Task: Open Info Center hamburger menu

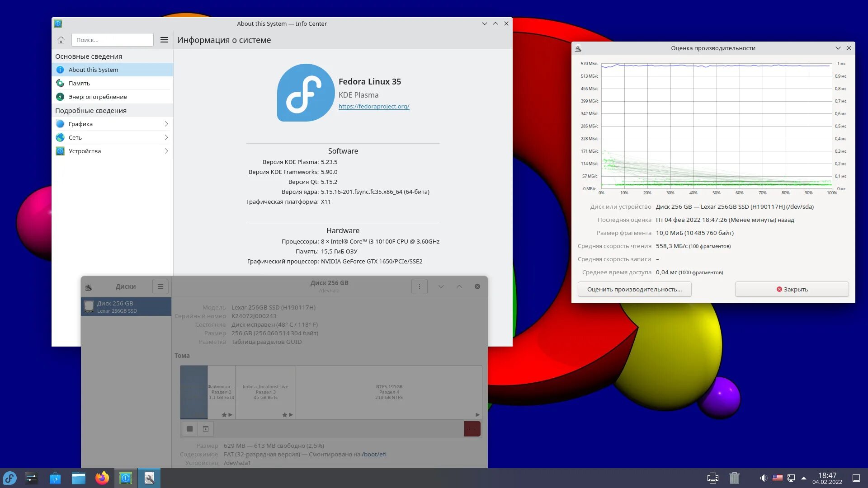Action: pos(164,40)
